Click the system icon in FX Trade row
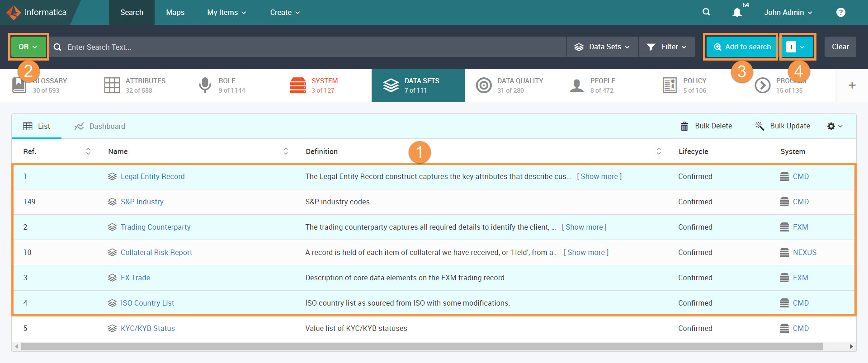The image size is (868, 363). (x=784, y=278)
